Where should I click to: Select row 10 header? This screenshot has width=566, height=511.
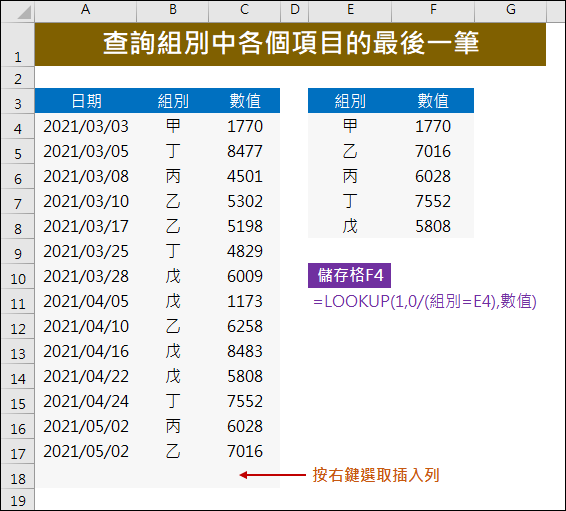click(x=18, y=276)
